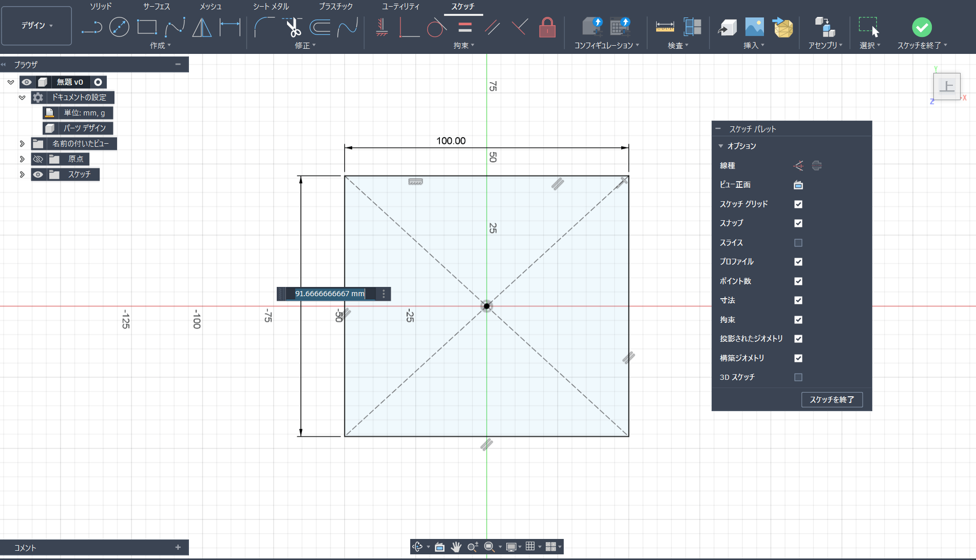Click the Interference check tool
976x560 pixels.
click(x=693, y=27)
